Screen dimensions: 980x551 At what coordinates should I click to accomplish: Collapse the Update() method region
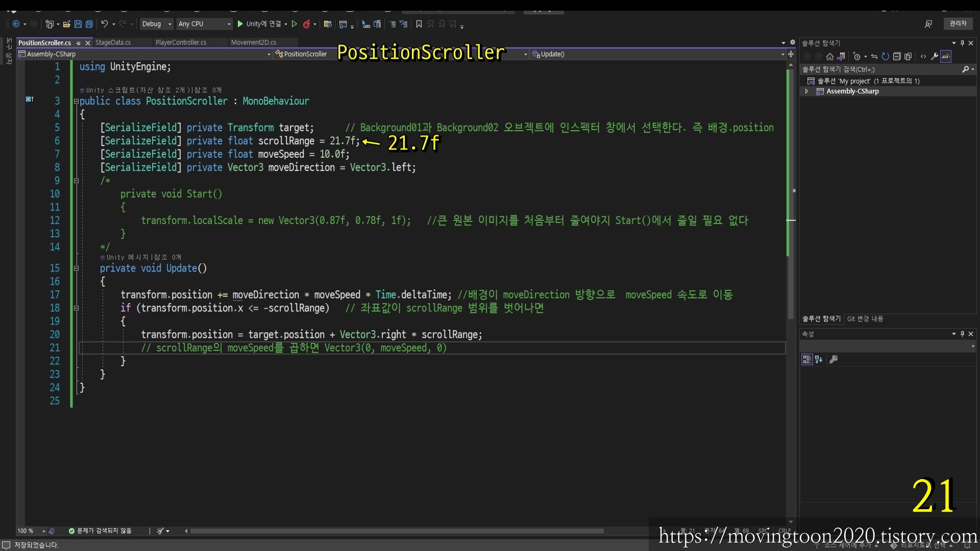pos(76,268)
